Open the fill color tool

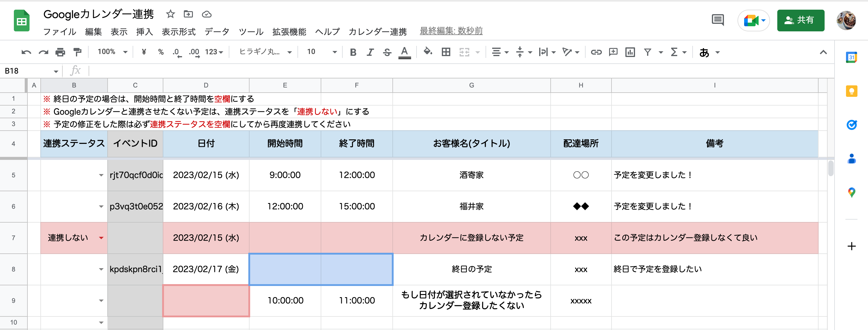tap(427, 52)
